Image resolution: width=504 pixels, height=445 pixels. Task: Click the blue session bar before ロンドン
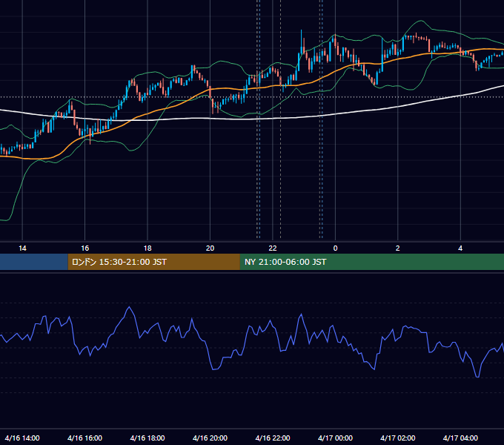coord(34,262)
